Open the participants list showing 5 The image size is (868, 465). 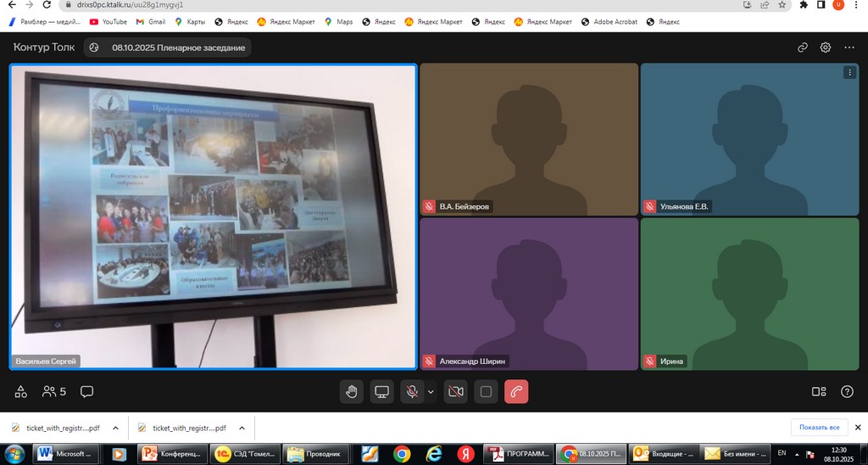(52, 391)
